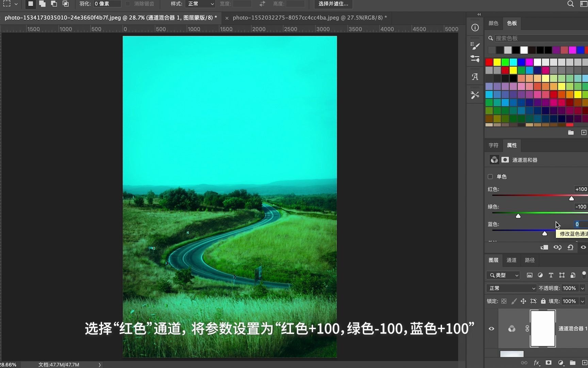Viewport: 588px width, 368px height.
Task: Hide the 通道混合器 1 layer
Action: tap(491, 328)
